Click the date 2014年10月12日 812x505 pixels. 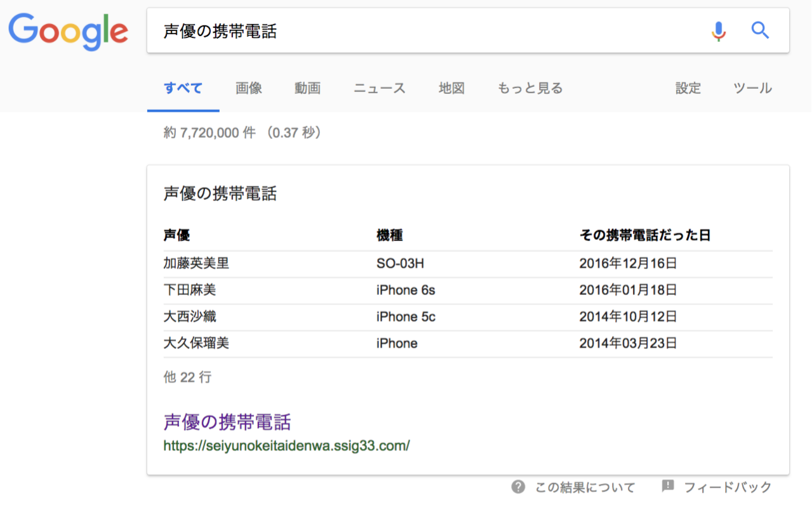click(x=628, y=317)
